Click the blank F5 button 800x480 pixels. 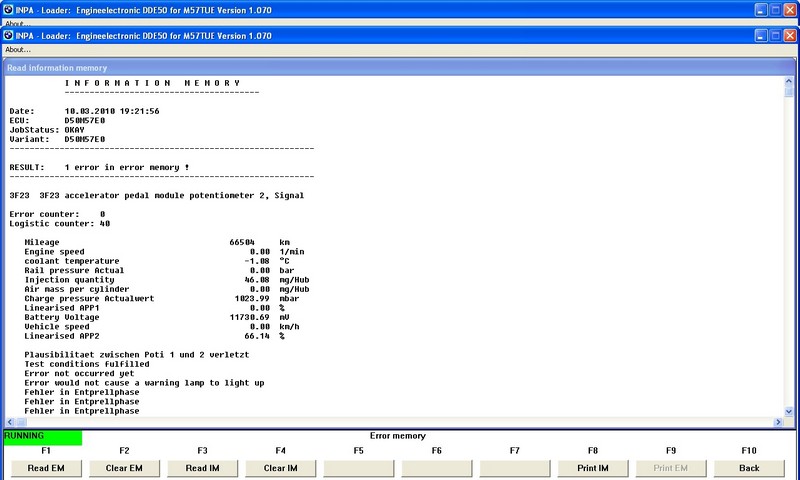pyautogui.click(x=359, y=468)
